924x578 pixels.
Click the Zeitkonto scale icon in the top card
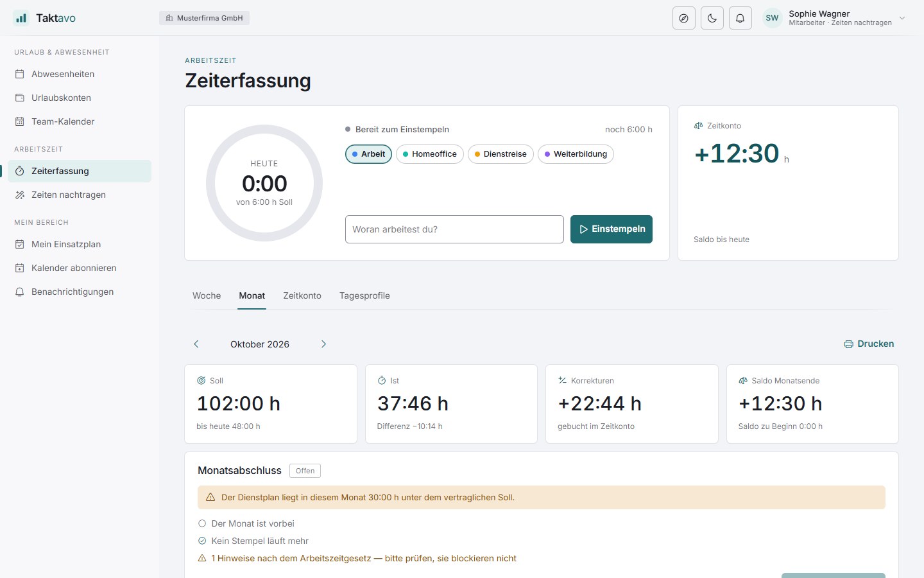699,126
